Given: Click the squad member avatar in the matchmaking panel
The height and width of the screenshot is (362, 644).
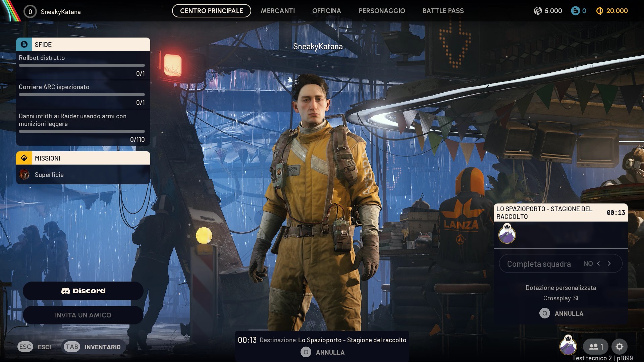Looking at the screenshot, I should click(507, 234).
